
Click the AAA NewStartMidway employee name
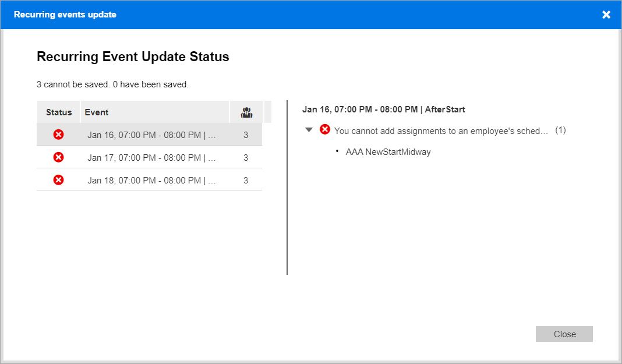[x=388, y=151]
